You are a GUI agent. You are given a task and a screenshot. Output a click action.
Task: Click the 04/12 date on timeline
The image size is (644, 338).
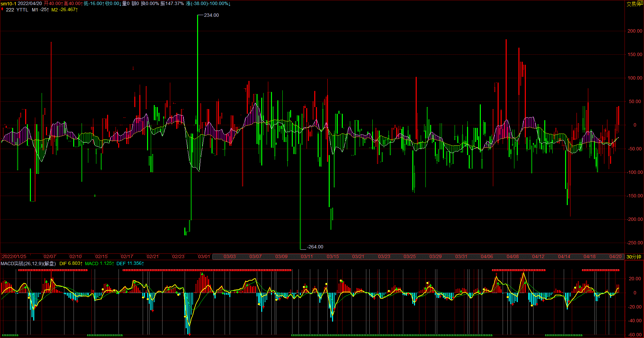pos(538,256)
